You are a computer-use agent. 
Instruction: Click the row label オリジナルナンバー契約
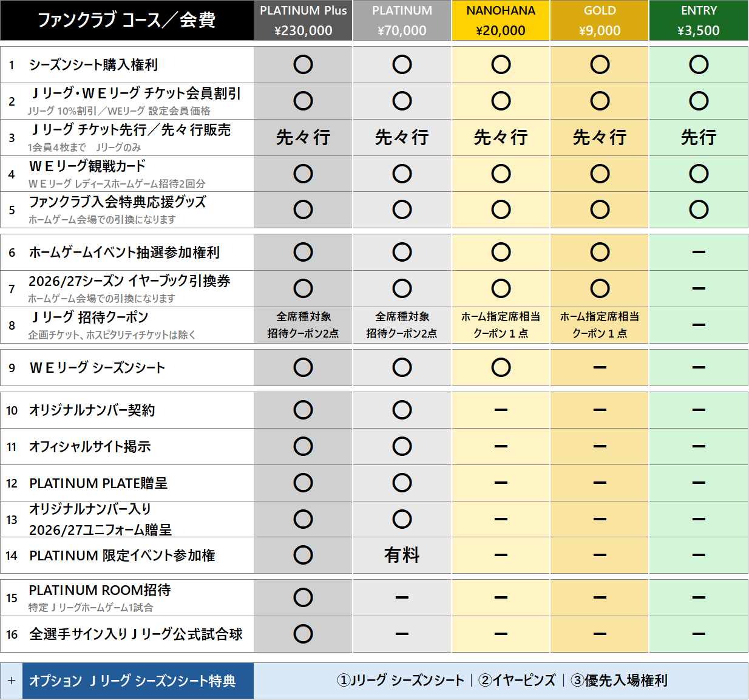coord(92,410)
